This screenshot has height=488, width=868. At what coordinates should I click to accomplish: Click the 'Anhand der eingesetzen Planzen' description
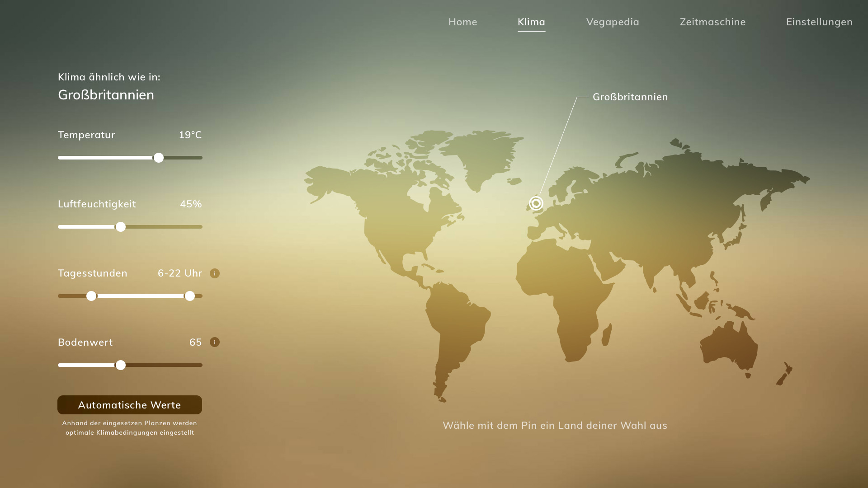pos(130,427)
